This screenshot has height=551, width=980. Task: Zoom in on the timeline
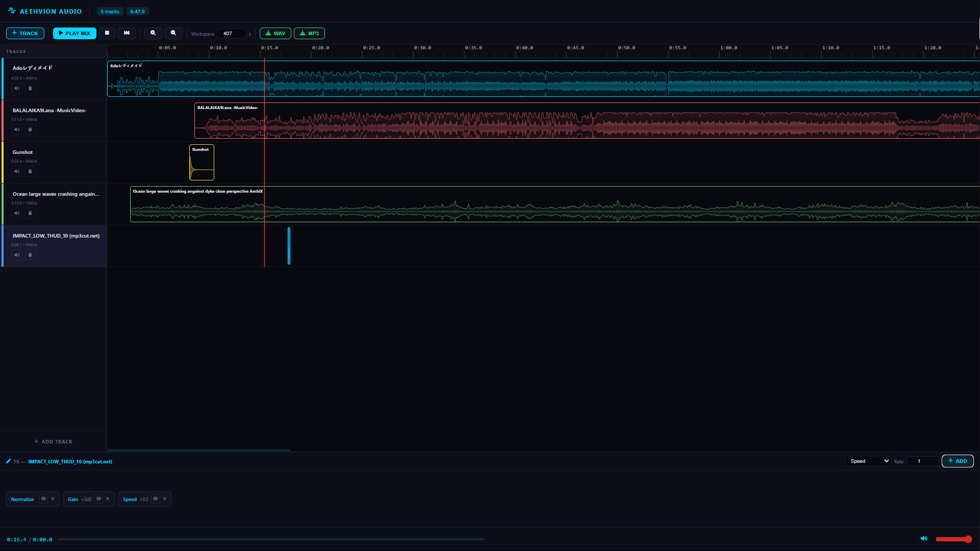153,33
